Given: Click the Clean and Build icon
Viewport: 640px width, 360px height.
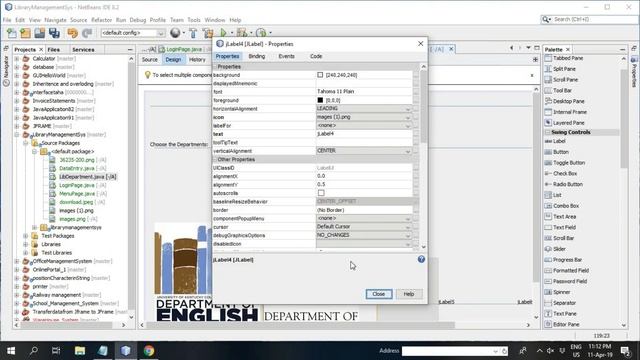Looking at the screenshot, I should 208,33.
